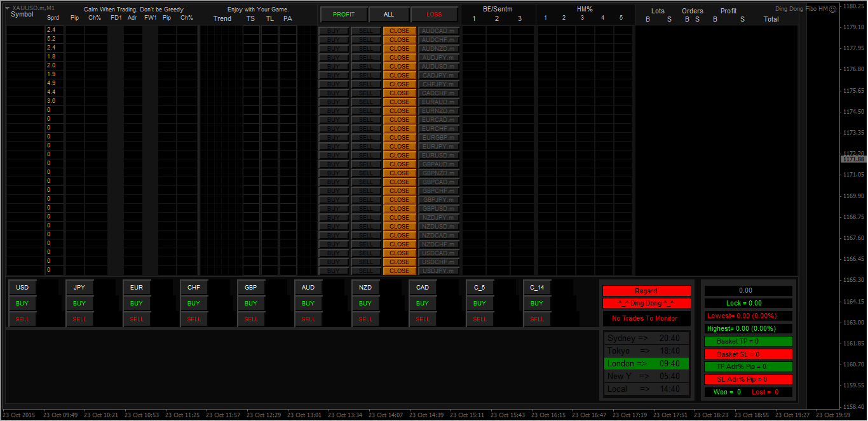
Task: Click the BUY button in the USDJPY.m row
Action: [x=334, y=271]
